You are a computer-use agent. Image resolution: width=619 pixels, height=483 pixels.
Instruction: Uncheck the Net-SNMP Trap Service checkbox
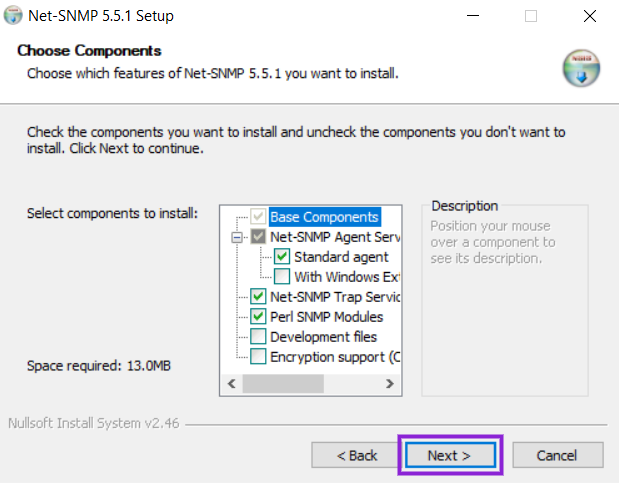click(258, 297)
